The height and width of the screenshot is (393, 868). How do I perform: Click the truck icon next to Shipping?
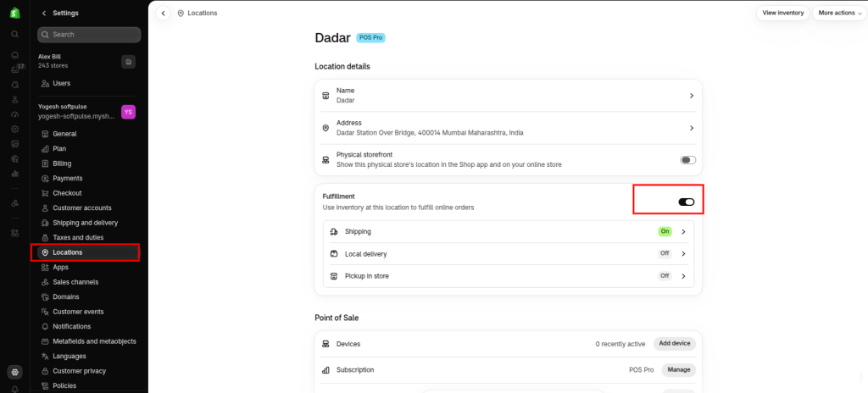pos(334,231)
